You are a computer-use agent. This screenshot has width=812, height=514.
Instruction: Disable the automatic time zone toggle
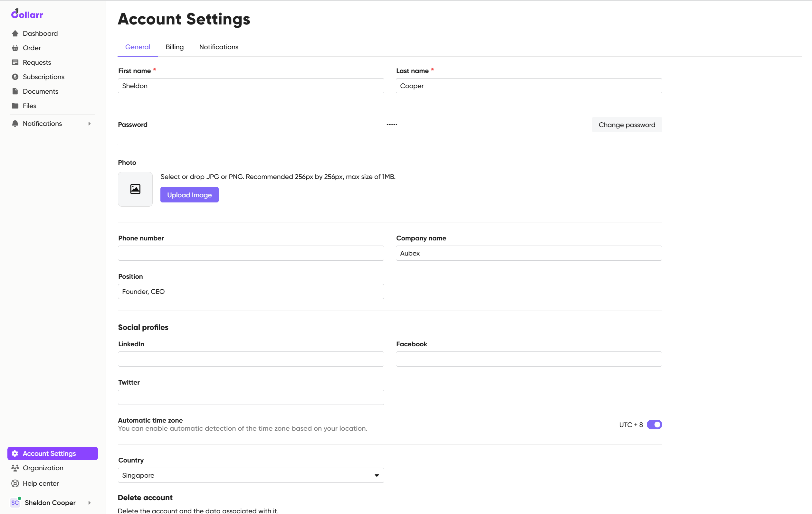[654, 425]
